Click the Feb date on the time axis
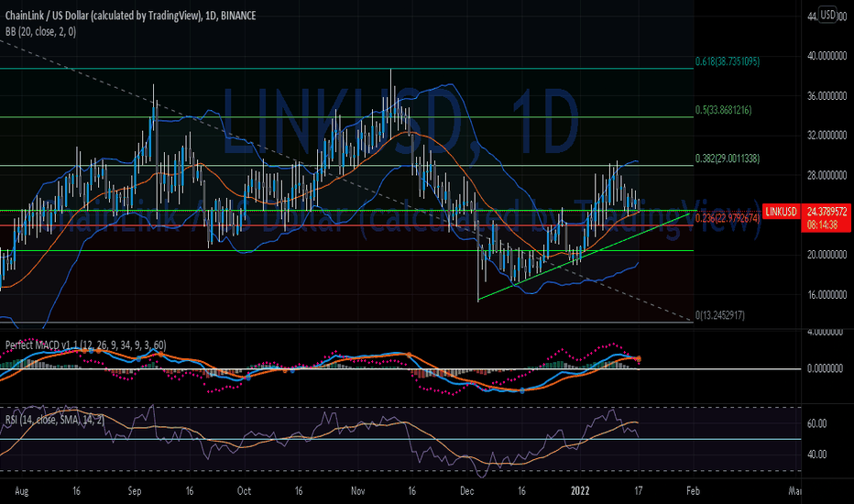Screen dimensions: 854x504 pyautogui.click(x=693, y=491)
